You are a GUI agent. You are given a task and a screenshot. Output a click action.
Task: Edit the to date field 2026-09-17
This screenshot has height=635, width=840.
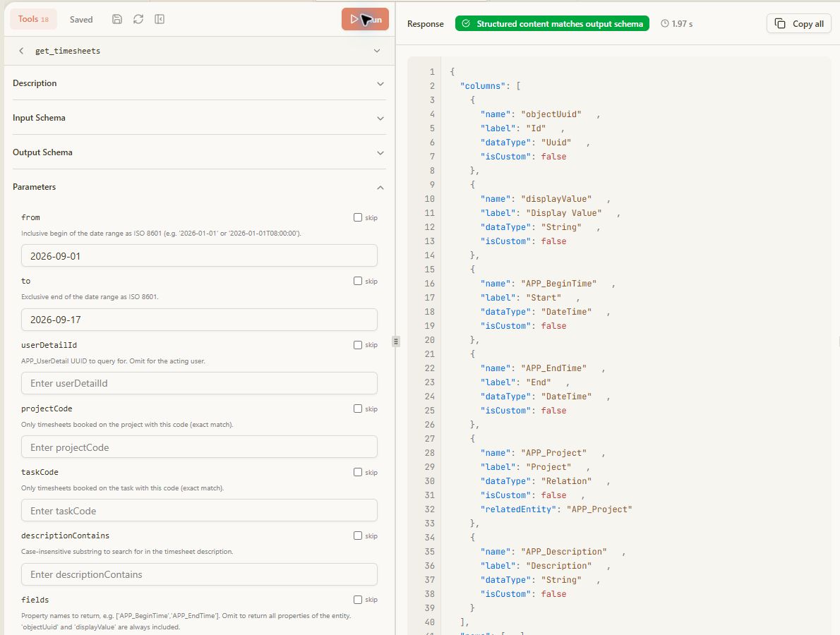pyautogui.click(x=199, y=320)
